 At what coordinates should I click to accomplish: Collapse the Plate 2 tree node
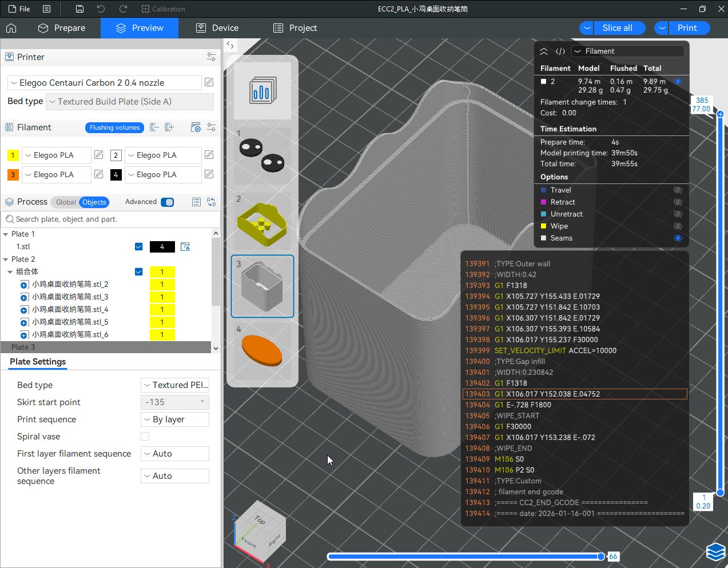6,259
